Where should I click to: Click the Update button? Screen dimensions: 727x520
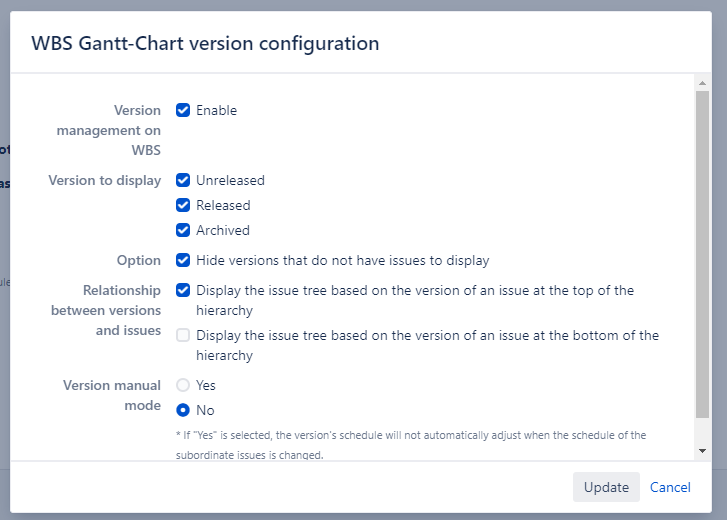point(606,487)
